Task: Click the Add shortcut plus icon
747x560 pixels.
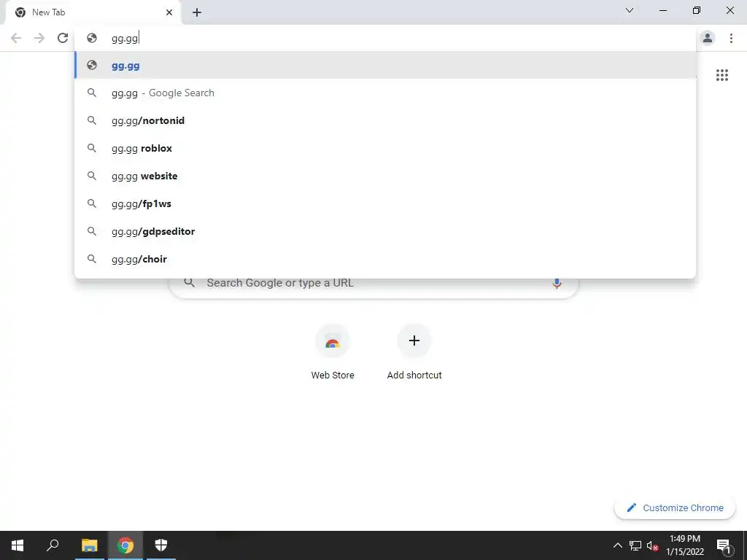Action: pyautogui.click(x=414, y=341)
